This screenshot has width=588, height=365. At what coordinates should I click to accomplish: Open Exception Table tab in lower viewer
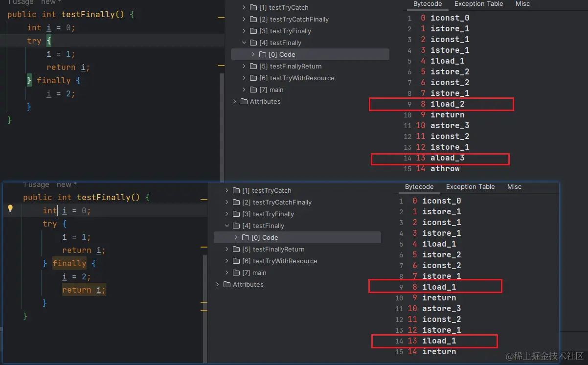pos(471,187)
